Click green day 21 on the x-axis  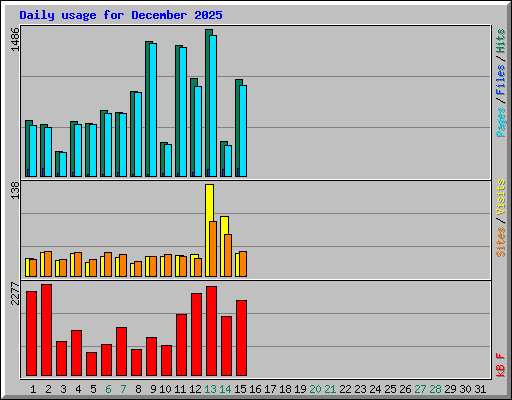point(330,389)
